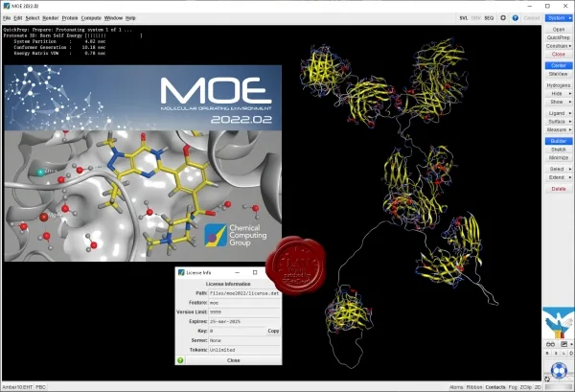Expand the Extend dropdown
The width and height of the screenshot is (575, 392).
[559, 177]
